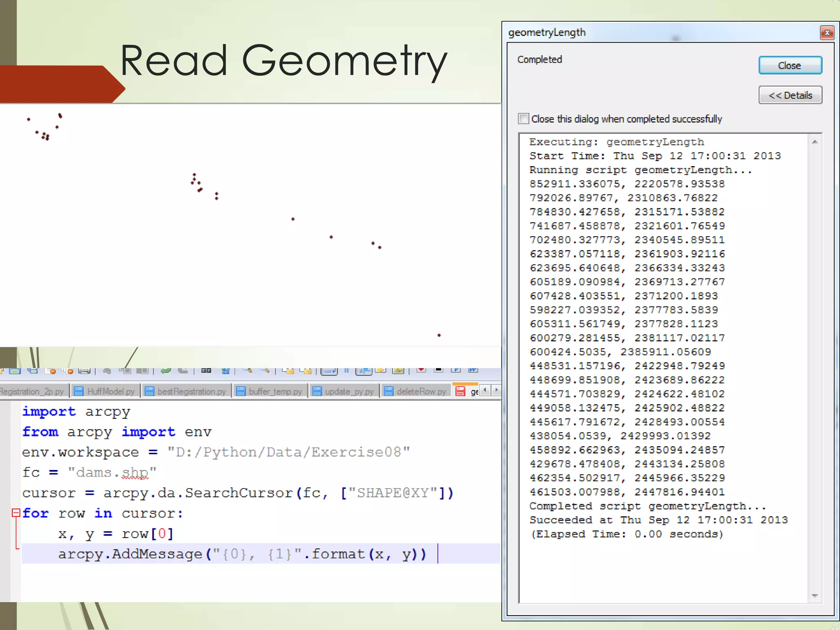Toggle synchronized horizontal scrolling icon

pos(306,371)
